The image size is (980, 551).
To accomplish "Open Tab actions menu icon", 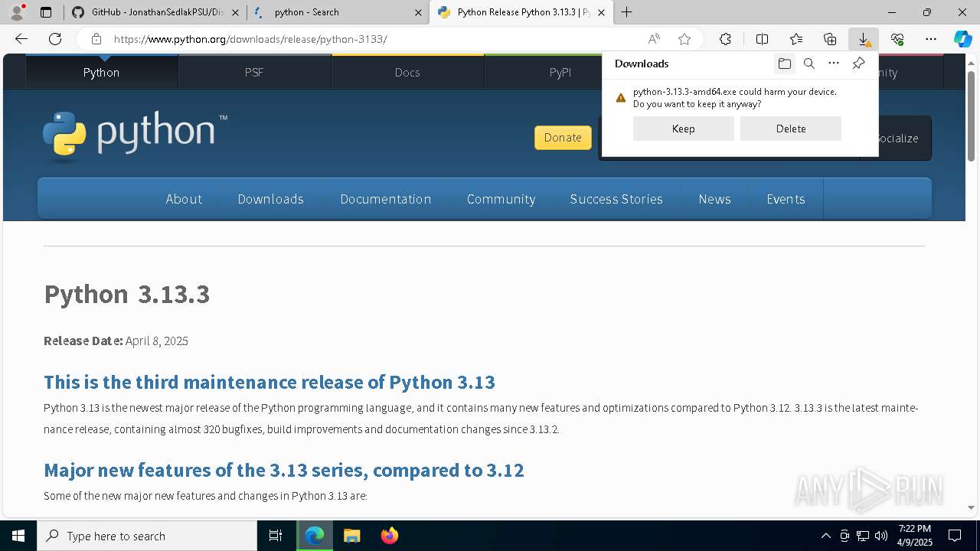I will pyautogui.click(x=46, y=12).
